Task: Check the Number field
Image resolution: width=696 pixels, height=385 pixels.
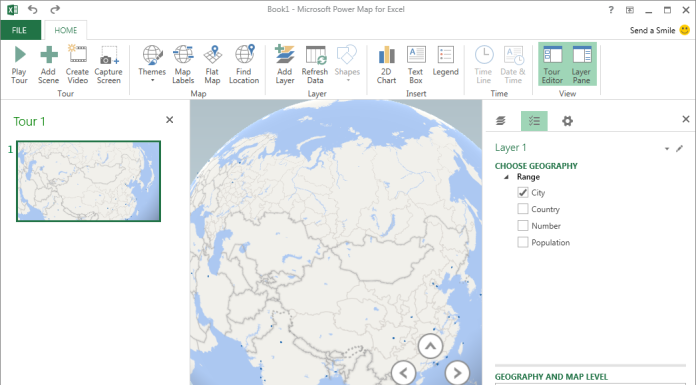Action: pos(523,226)
